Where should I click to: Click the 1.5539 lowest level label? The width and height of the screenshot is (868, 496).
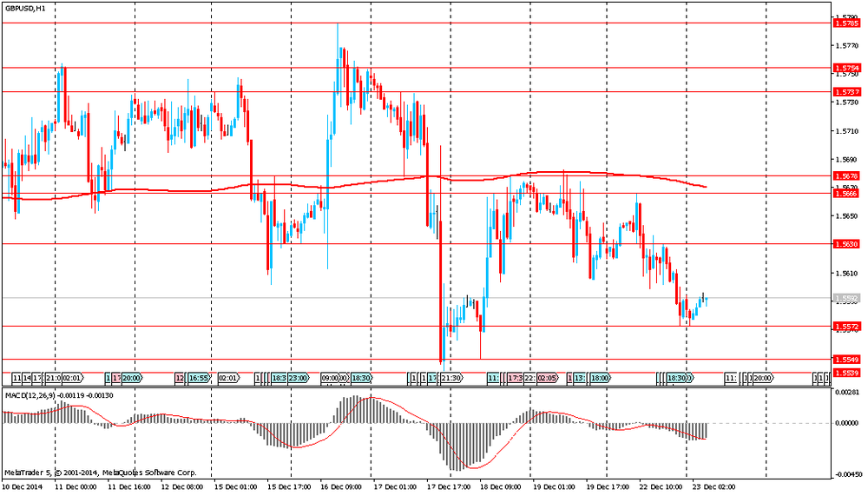tap(846, 373)
